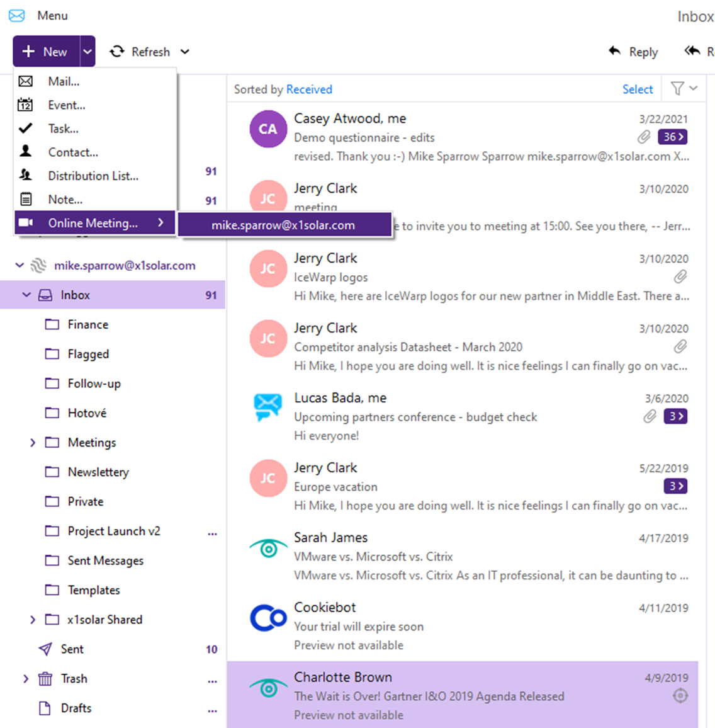The height and width of the screenshot is (728, 715).
Task: Click attachment paperclip on Demo questionnaire email
Action: [643, 137]
